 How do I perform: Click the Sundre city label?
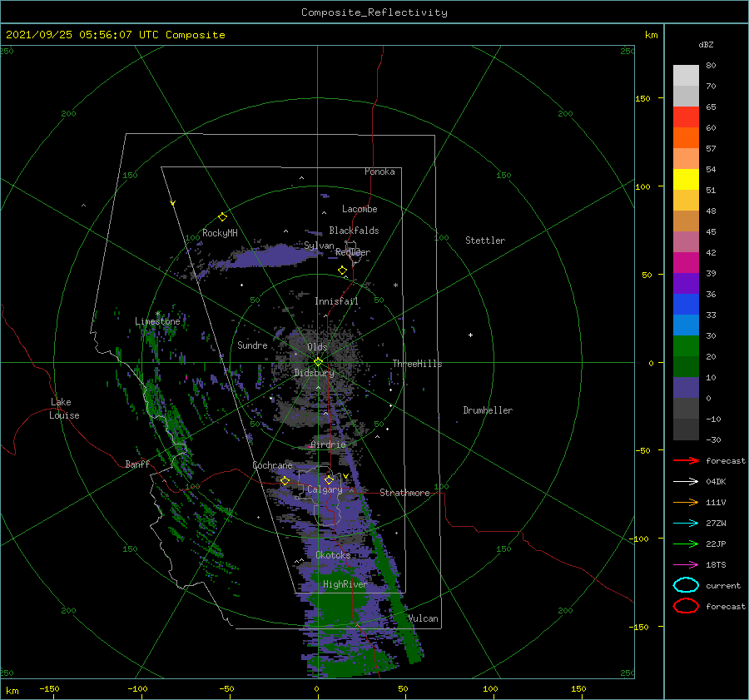(252, 345)
